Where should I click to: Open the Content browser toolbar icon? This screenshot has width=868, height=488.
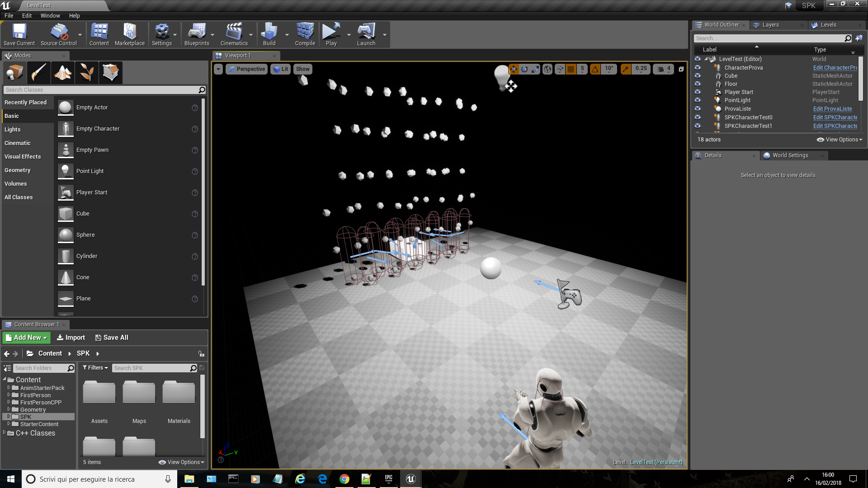(x=99, y=34)
